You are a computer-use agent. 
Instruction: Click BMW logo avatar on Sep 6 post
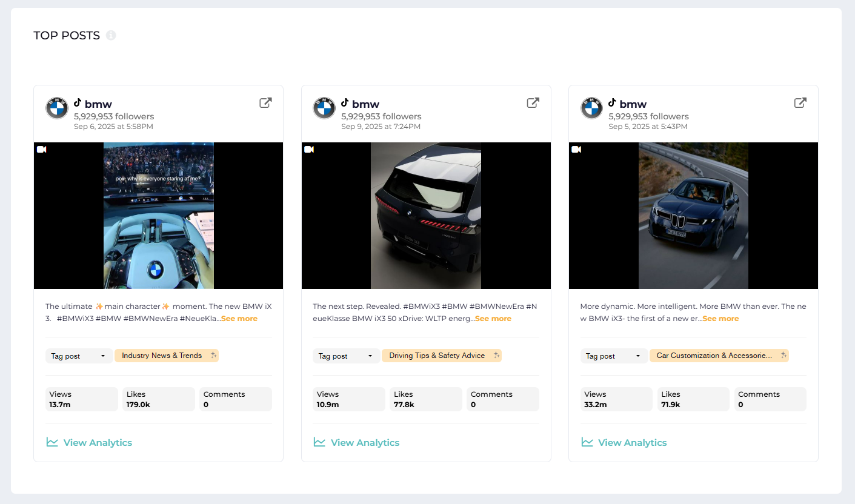click(x=57, y=108)
